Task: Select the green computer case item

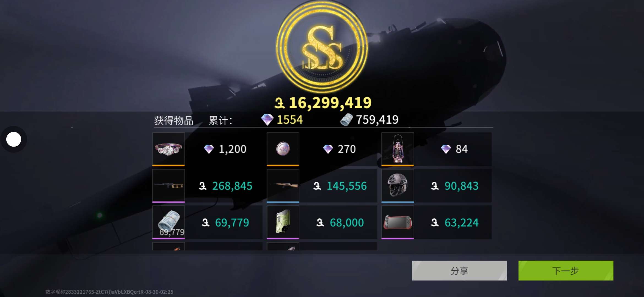Action: (283, 222)
